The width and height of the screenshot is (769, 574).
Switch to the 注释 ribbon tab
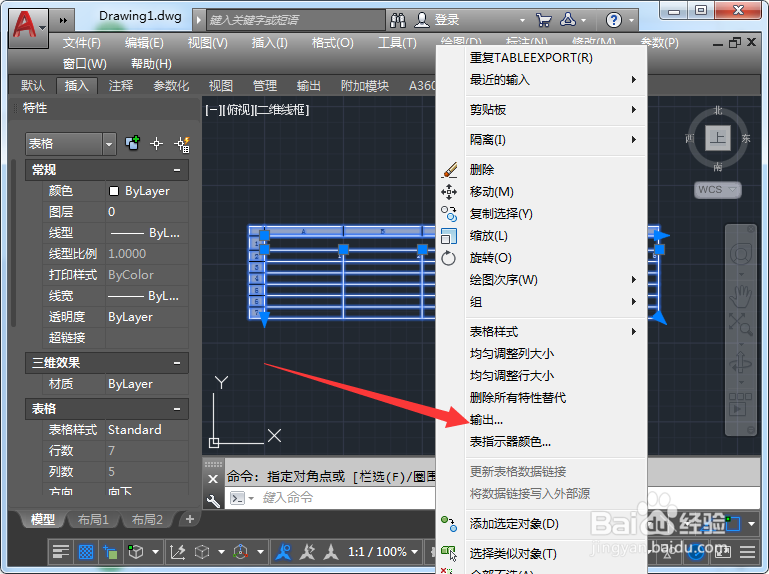click(121, 86)
